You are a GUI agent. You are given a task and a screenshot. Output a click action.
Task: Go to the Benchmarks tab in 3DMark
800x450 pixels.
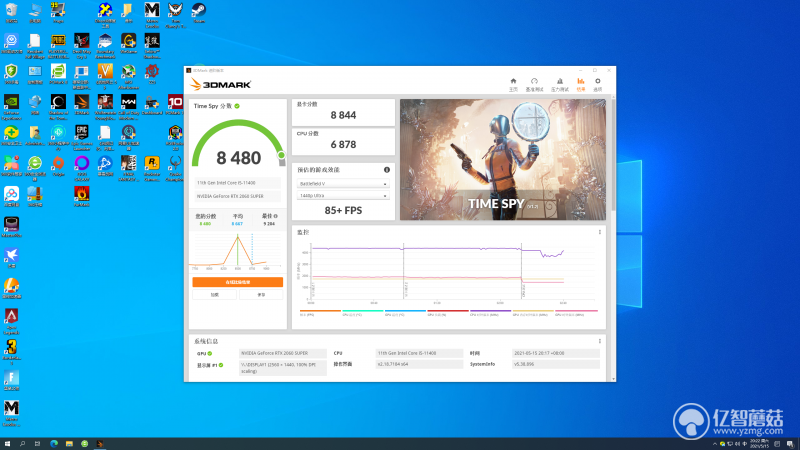pos(534,84)
